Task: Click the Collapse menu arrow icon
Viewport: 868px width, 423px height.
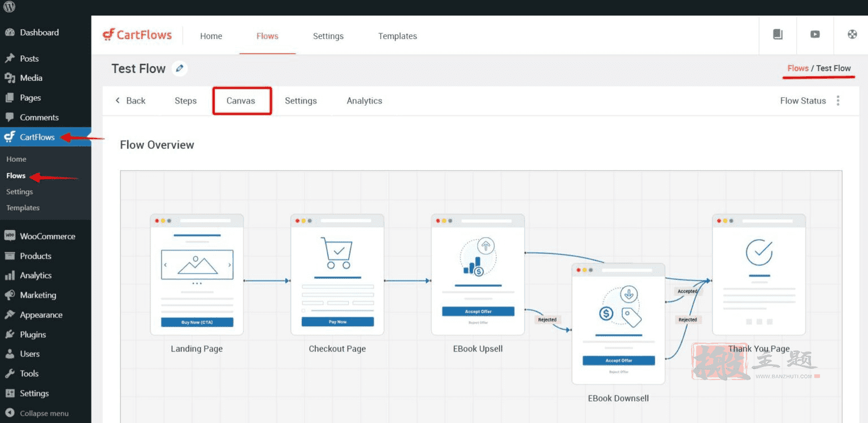Action: (10, 413)
